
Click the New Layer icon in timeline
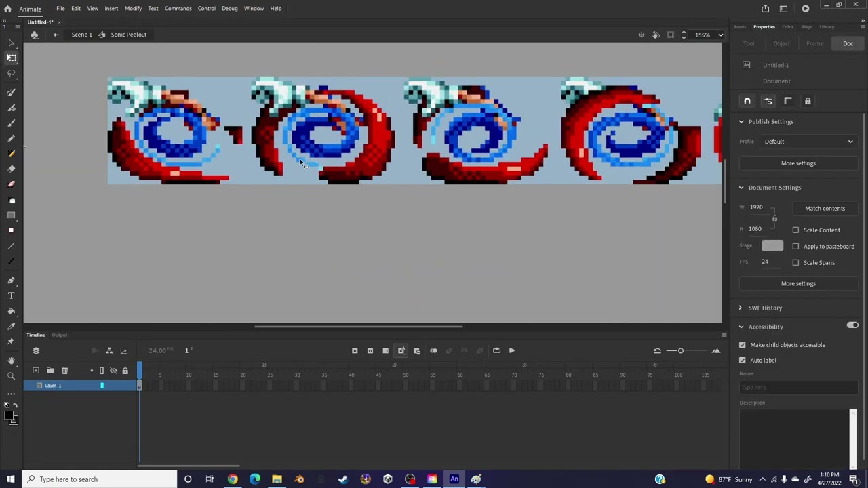[36, 371]
